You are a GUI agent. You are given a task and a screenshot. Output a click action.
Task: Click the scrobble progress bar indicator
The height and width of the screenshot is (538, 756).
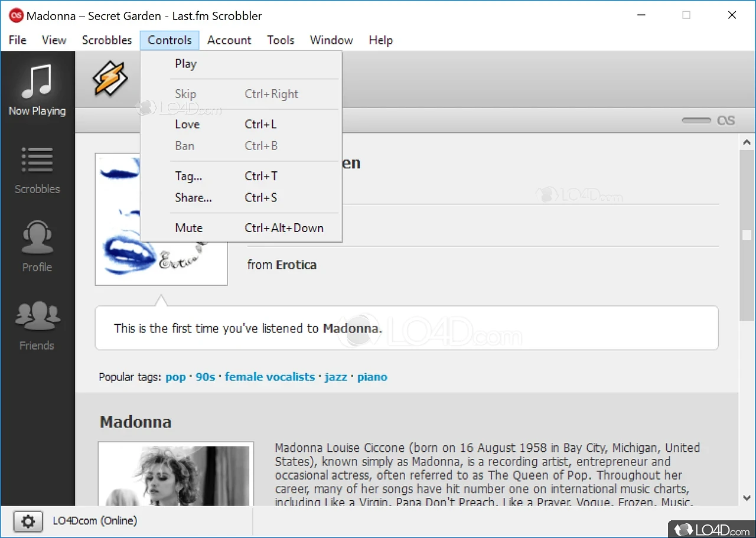696,120
